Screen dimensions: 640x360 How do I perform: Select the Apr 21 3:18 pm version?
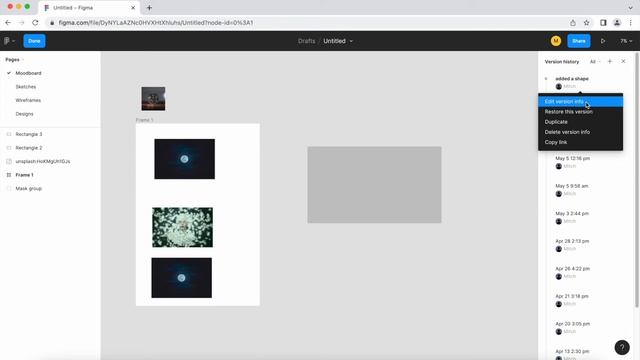[x=572, y=296]
